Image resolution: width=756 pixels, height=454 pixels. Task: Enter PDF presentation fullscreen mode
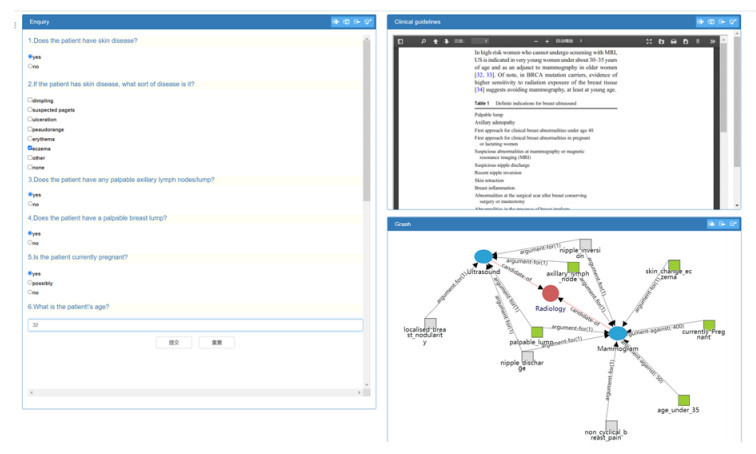649,41
